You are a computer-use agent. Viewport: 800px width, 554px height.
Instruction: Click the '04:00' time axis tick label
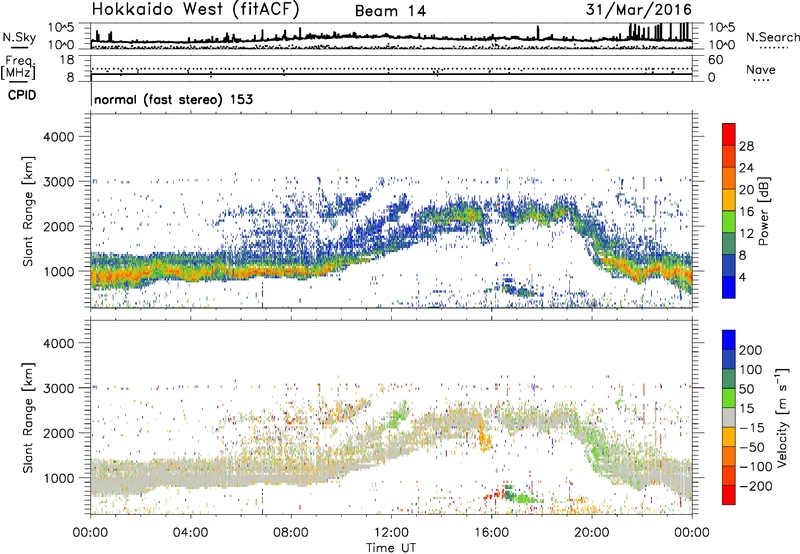pyautogui.click(x=190, y=533)
